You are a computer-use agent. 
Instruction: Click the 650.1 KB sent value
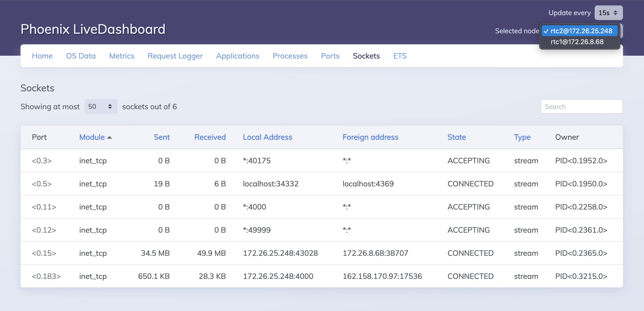pyautogui.click(x=154, y=276)
